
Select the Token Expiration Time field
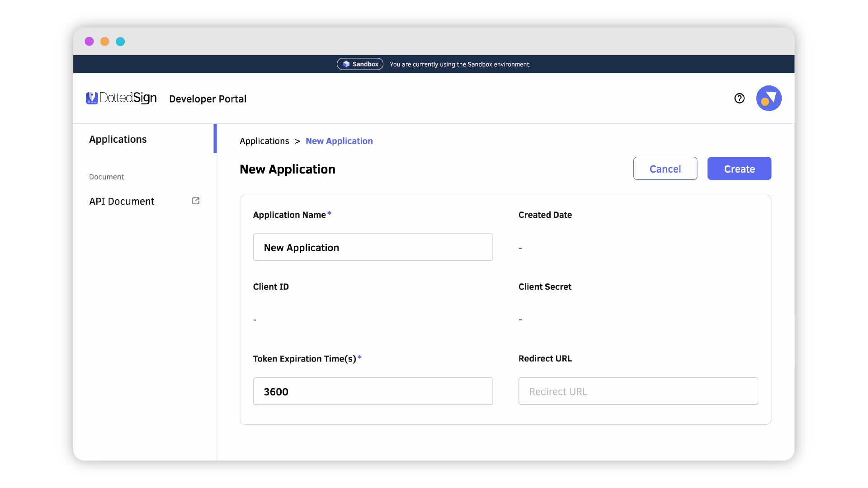373,391
